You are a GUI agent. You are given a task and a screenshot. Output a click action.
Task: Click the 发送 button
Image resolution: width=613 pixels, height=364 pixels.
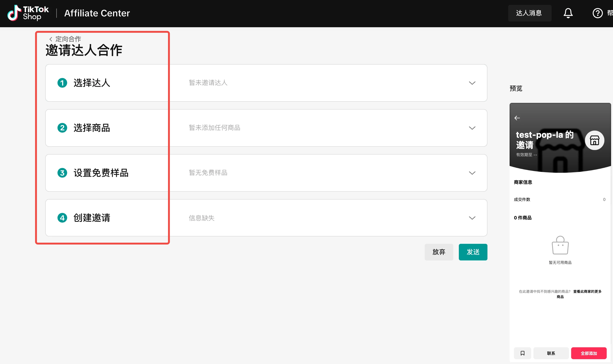[473, 252]
